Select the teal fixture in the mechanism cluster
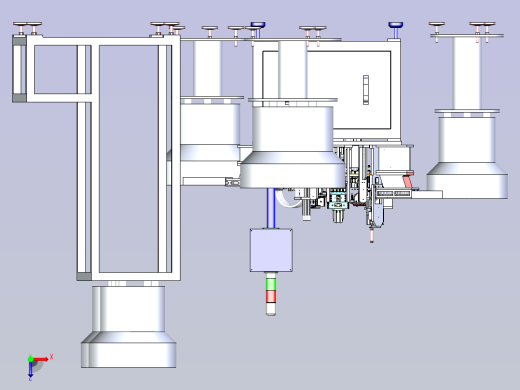The image size is (520, 390). point(338,201)
